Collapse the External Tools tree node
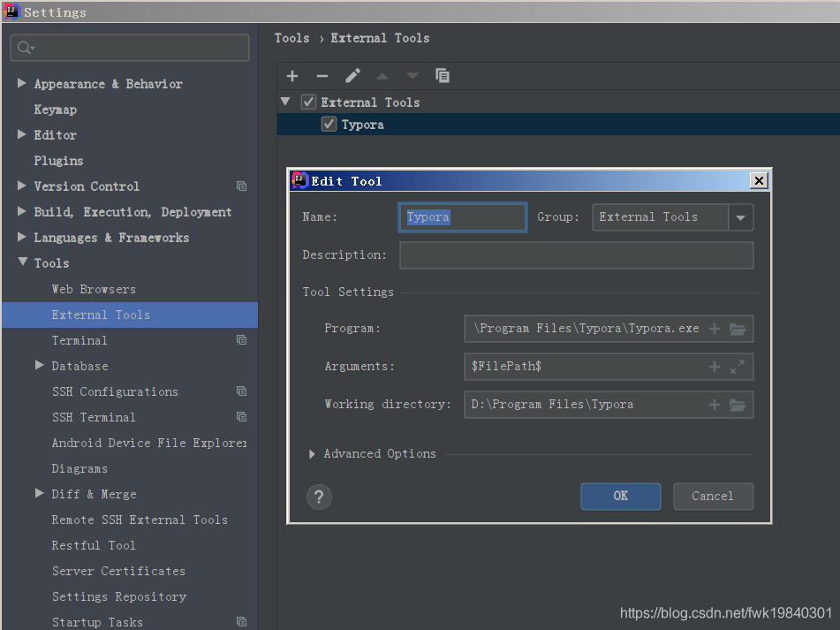The image size is (840, 630). tap(284, 101)
